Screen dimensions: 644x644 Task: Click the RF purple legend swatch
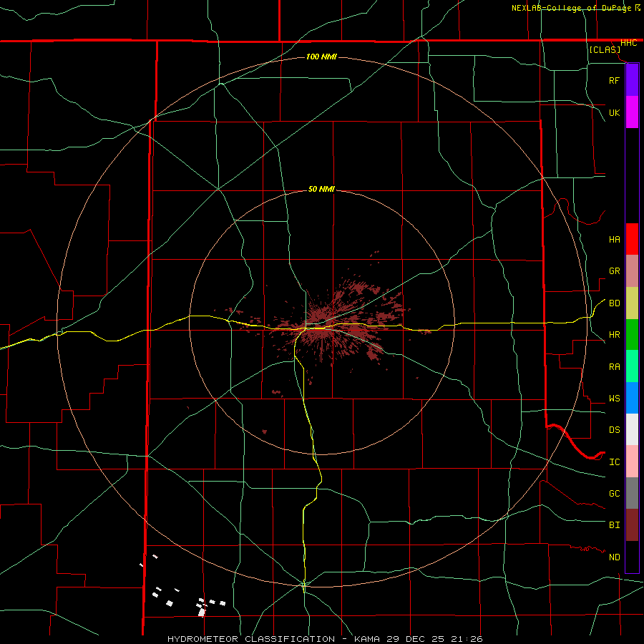[x=632, y=80]
